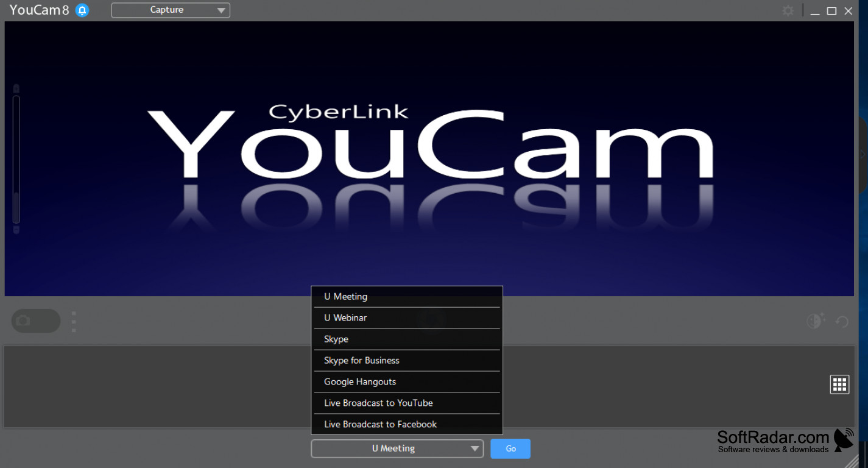The image size is (868, 468).
Task: Pick Skype for Business option
Action: click(x=407, y=361)
